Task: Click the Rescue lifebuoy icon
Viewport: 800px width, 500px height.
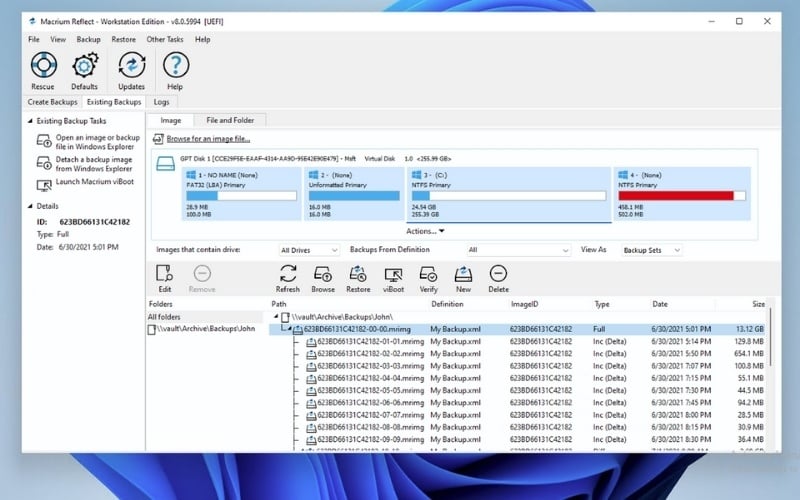Action: tap(42, 66)
